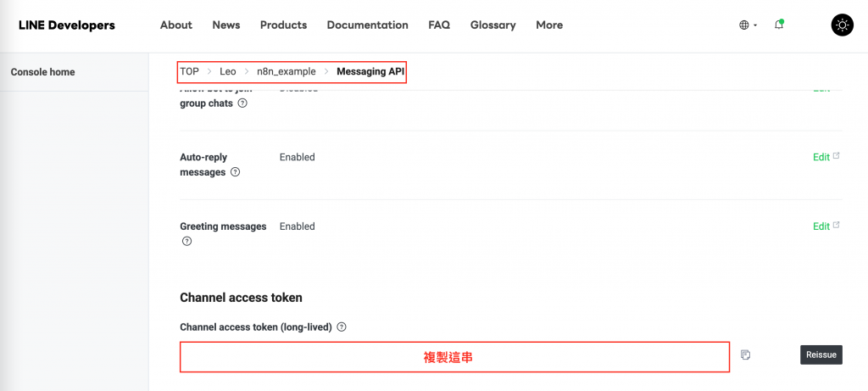Click the Greeting messages Enabled status text
This screenshot has height=391, width=868.
tap(298, 226)
